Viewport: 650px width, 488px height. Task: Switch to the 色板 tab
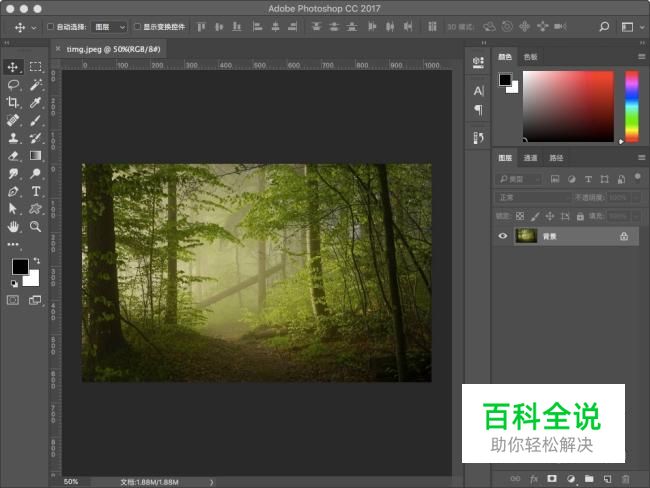coord(530,57)
